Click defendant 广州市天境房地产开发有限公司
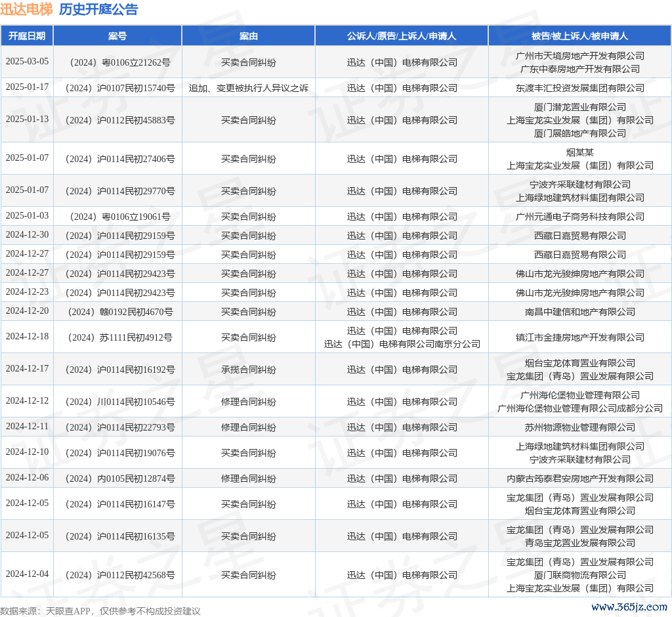 click(x=580, y=56)
